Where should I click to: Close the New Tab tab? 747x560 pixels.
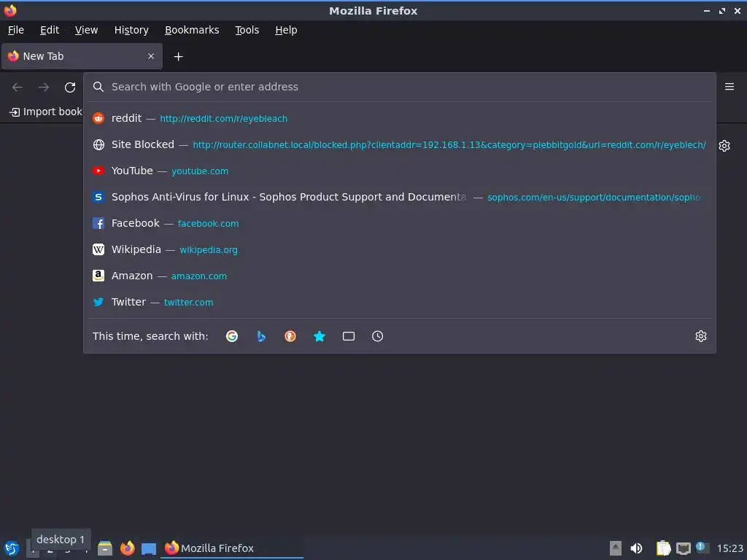[151, 56]
